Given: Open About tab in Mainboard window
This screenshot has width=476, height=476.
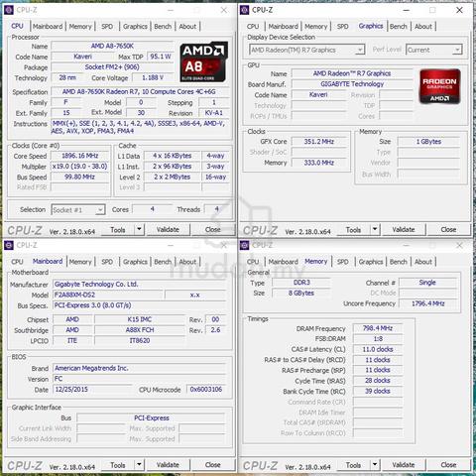Looking at the screenshot, I should (x=187, y=262).
